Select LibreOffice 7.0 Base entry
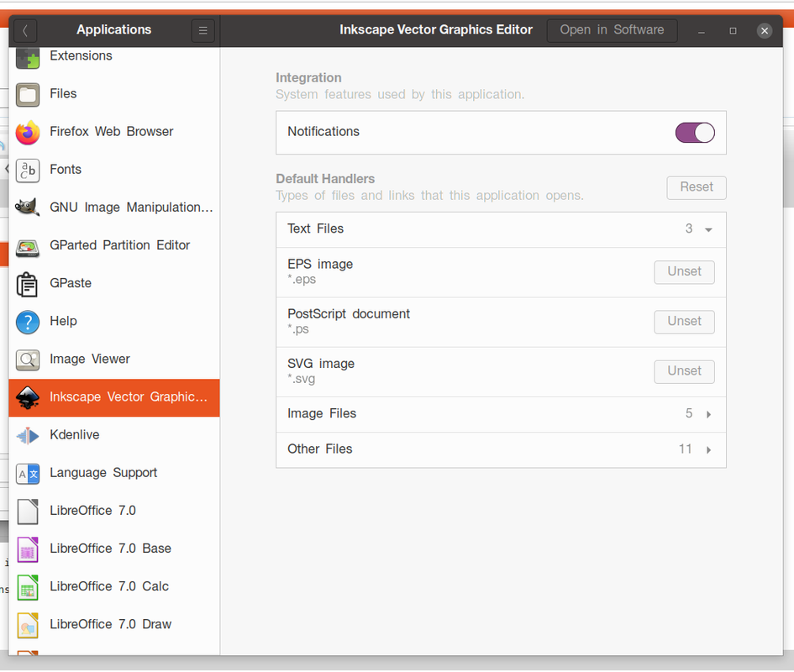794x672 pixels. coord(114,549)
